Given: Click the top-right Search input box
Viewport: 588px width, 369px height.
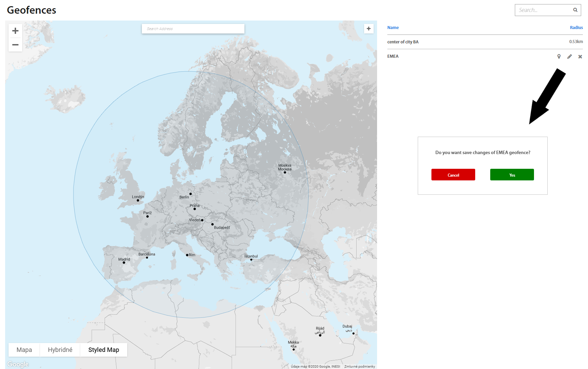Looking at the screenshot, I should point(544,10).
